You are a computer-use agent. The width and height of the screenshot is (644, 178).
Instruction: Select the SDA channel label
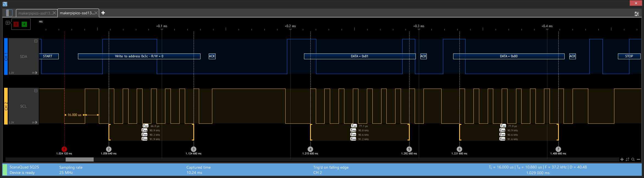[24, 56]
